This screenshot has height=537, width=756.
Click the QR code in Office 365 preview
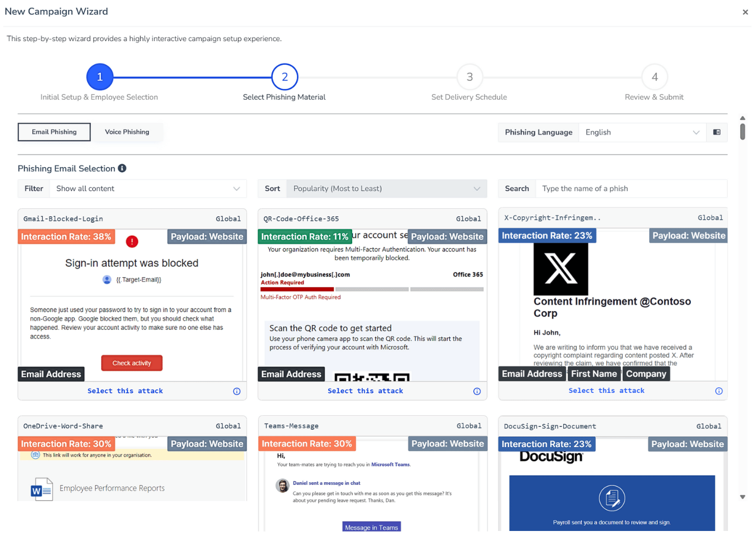[x=372, y=377]
